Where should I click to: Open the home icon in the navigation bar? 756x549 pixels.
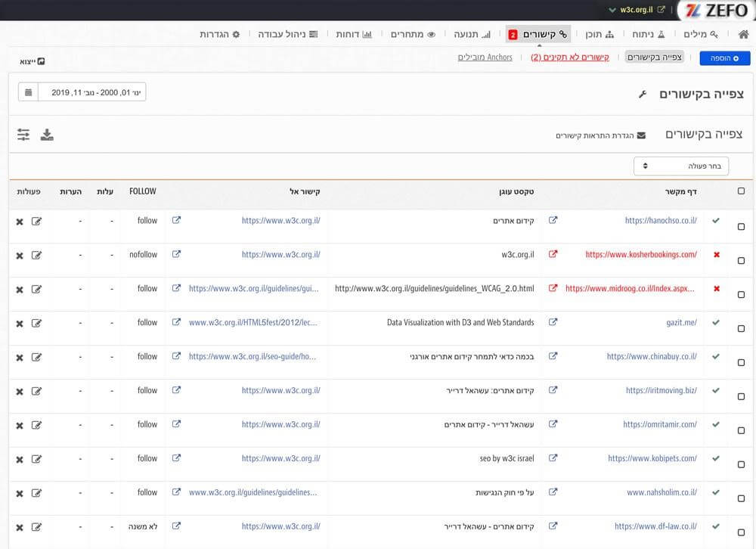coord(743,34)
